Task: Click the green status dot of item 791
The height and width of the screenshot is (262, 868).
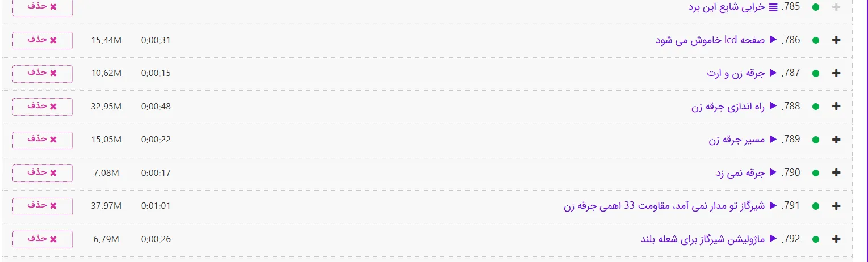Action: coord(816,206)
